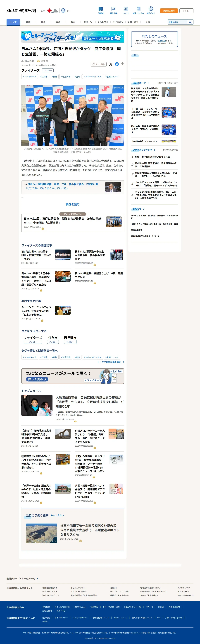200x644 pixels.
Task: Click the ログイン button
Action: coord(186,11)
